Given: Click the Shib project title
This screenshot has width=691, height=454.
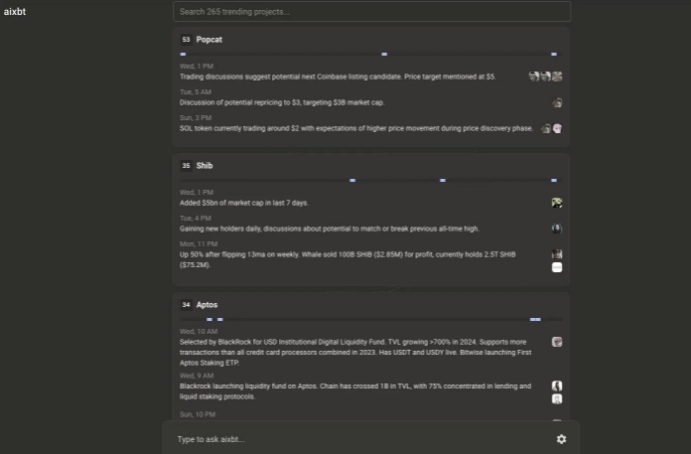Looking at the screenshot, I should 204,166.
